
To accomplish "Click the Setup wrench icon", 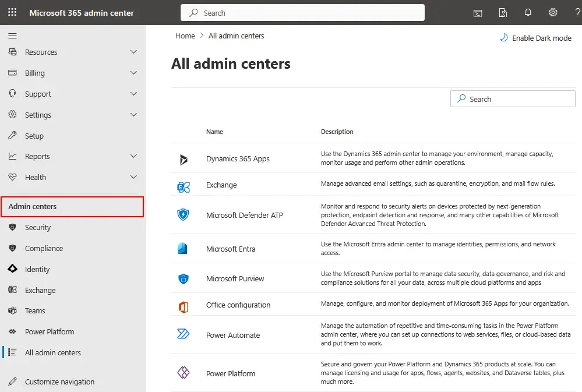I will pyautogui.click(x=12, y=136).
